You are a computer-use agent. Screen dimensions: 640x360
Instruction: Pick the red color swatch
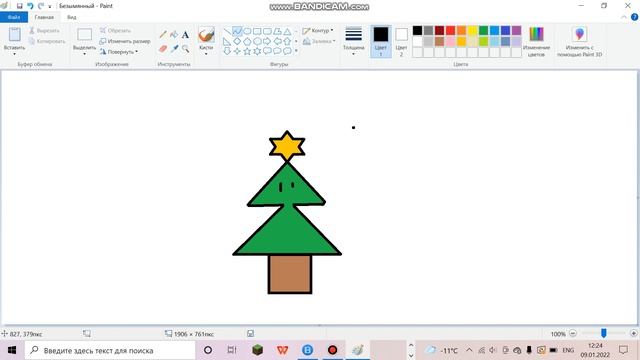coord(450,31)
